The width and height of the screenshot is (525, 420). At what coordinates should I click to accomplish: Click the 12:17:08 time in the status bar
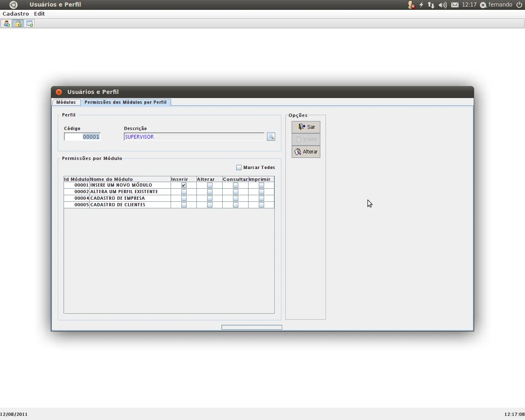[x=514, y=414]
